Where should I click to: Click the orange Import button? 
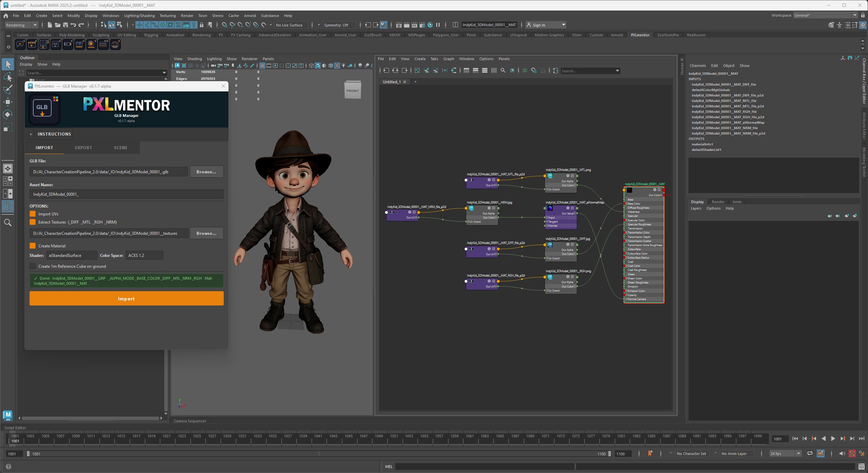point(126,298)
